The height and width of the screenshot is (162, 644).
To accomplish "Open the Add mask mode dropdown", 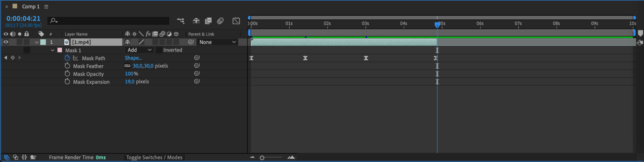I will (x=139, y=50).
